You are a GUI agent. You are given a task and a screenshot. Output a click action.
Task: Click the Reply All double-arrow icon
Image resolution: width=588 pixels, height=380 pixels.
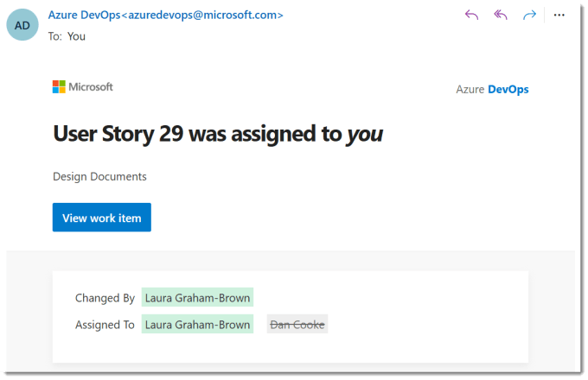point(501,15)
